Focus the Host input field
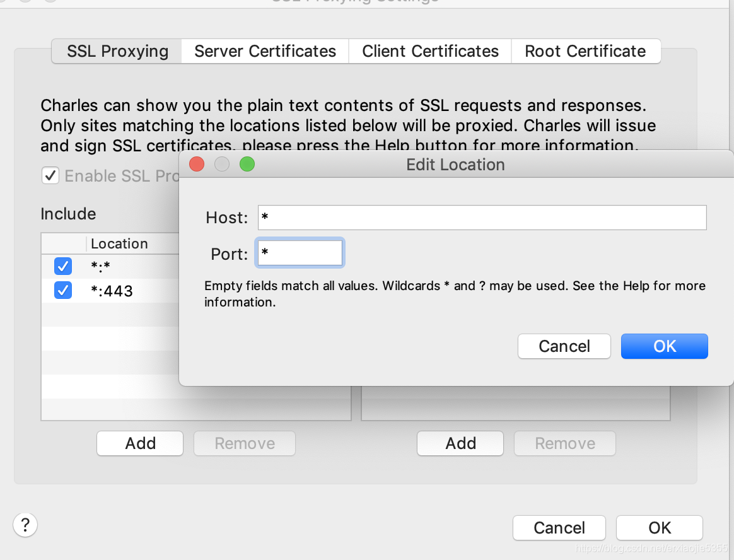This screenshot has height=560, width=734. (482, 218)
